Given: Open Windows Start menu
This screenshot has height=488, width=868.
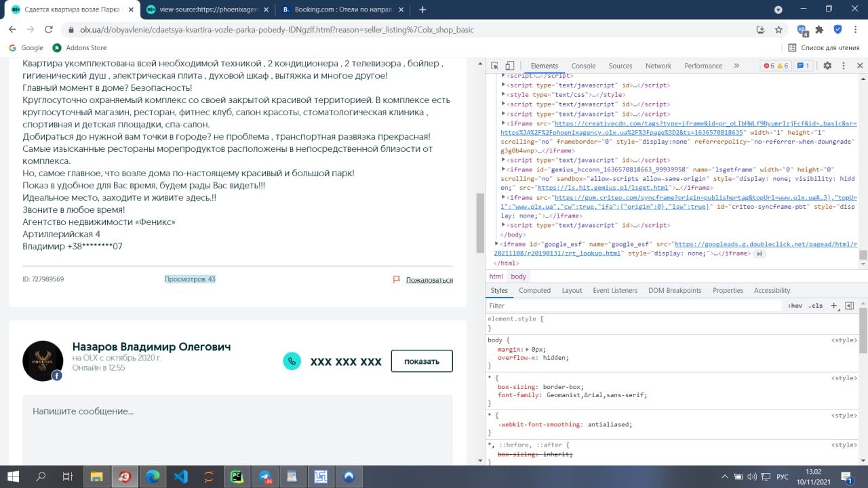Looking at the screenshot, I should 14,476.
